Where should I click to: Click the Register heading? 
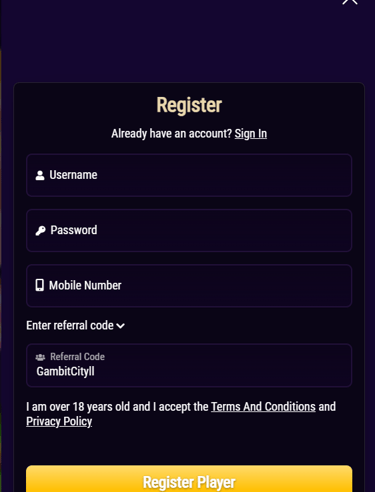coord(189,105)
